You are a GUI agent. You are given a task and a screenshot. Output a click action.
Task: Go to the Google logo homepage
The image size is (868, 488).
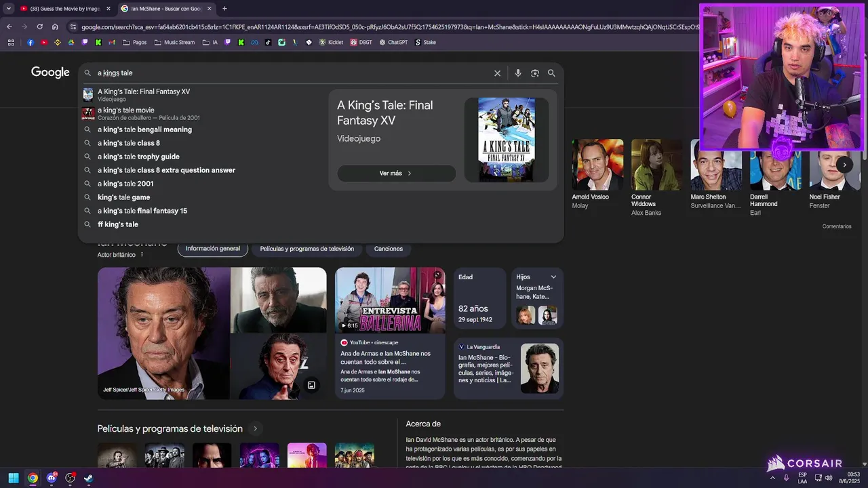coord(50,73)
